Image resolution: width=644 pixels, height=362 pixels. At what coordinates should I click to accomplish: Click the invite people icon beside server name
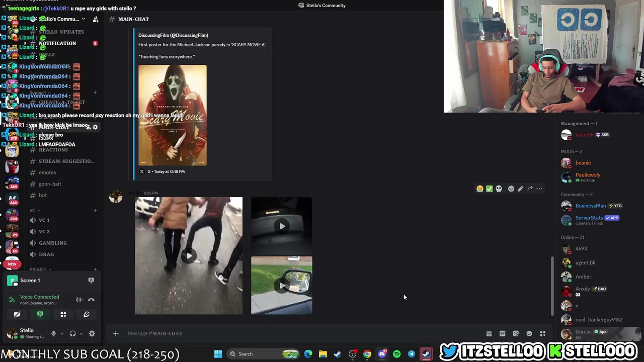tap(96, 19)
